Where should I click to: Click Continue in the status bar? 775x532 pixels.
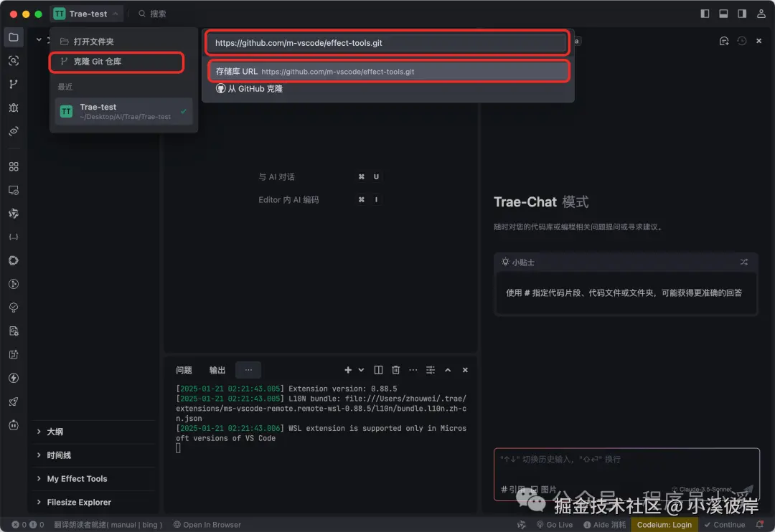click(725, 525)
